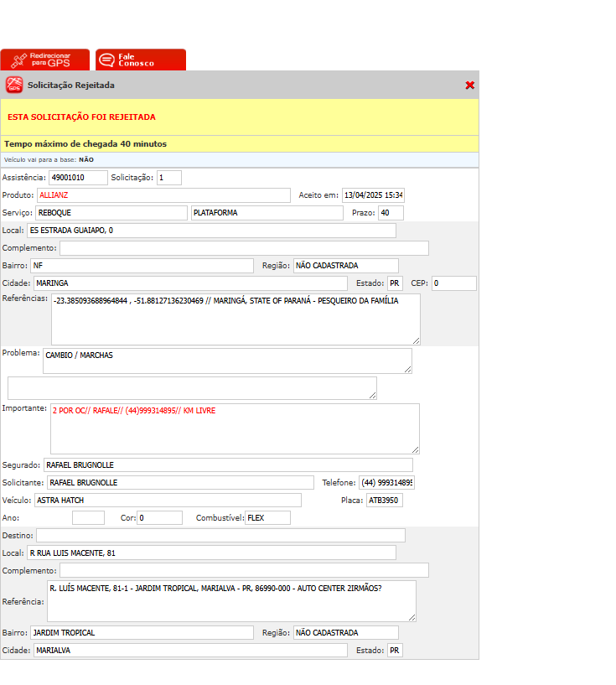Click the PLATAFORMA service type field

pyautogui.click(x=267, y=213)
